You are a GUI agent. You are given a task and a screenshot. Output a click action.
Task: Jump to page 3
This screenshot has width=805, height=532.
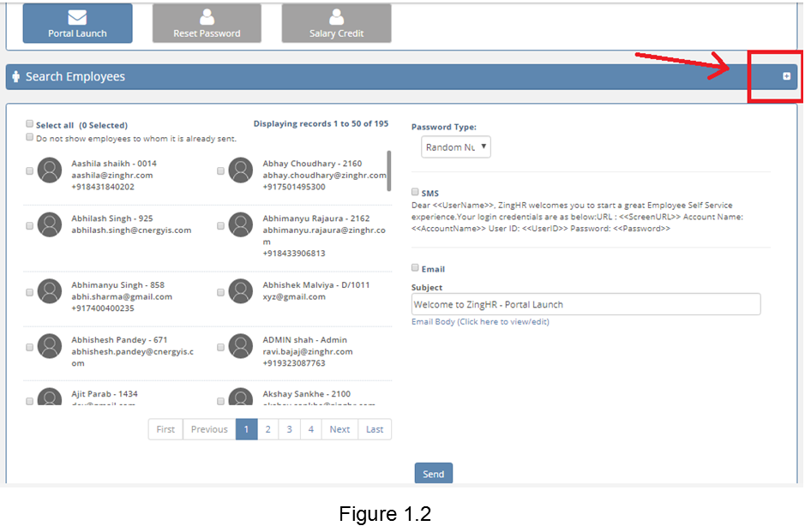pos(290,429)
